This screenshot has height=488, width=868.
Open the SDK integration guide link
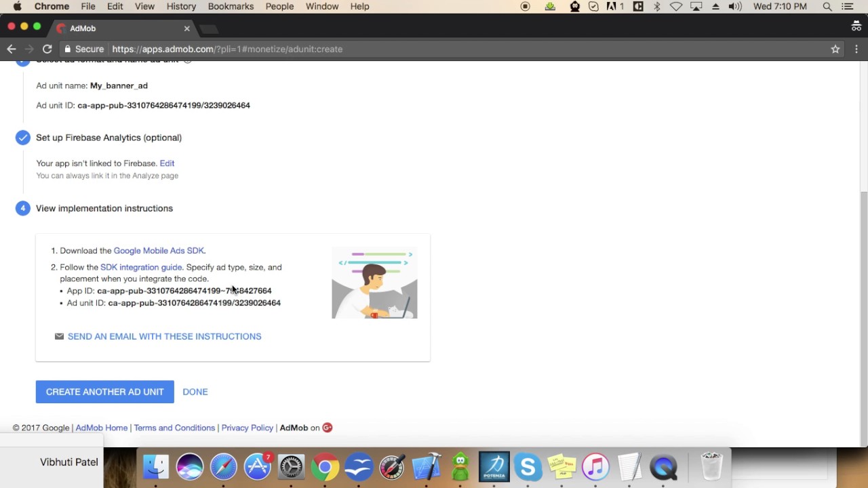[141, 267]
